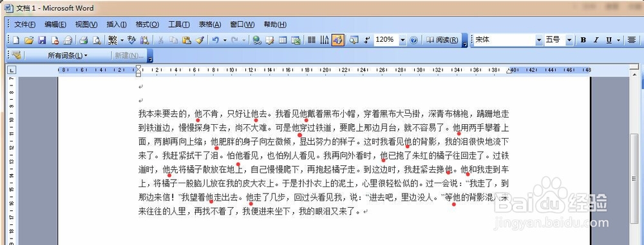Open the 所有词条 AutoText dropdown
This screenshot has width=644, height=245.
pyautogui.click(x=68, y=55)
